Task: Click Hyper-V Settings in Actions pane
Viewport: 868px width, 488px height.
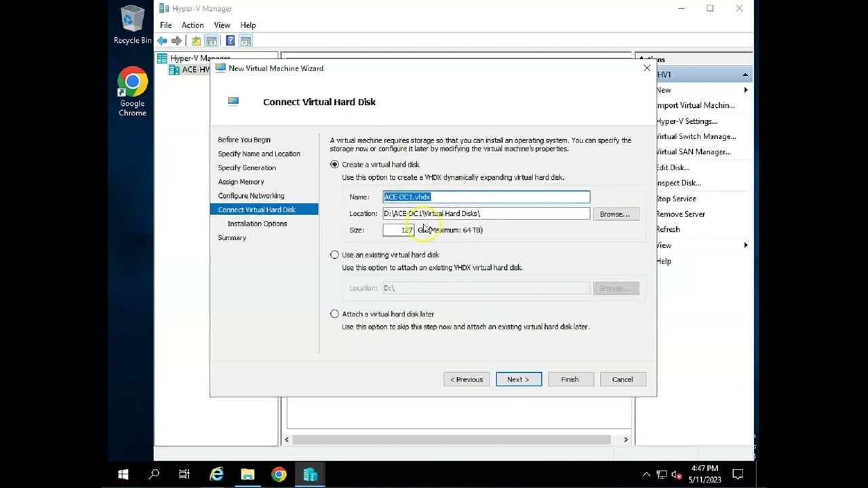Action: [687, 121]
